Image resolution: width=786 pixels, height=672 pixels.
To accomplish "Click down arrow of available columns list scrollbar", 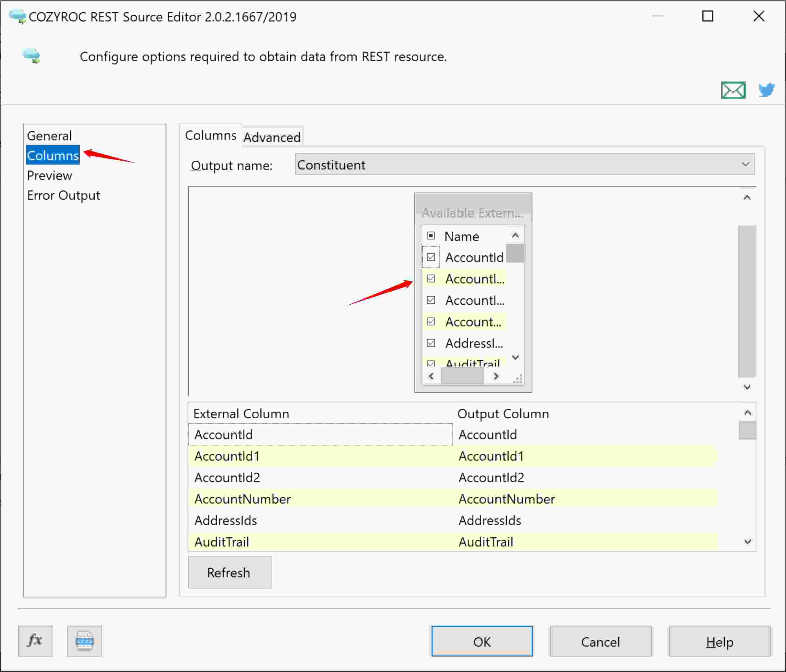I will [x=515, y=357].
